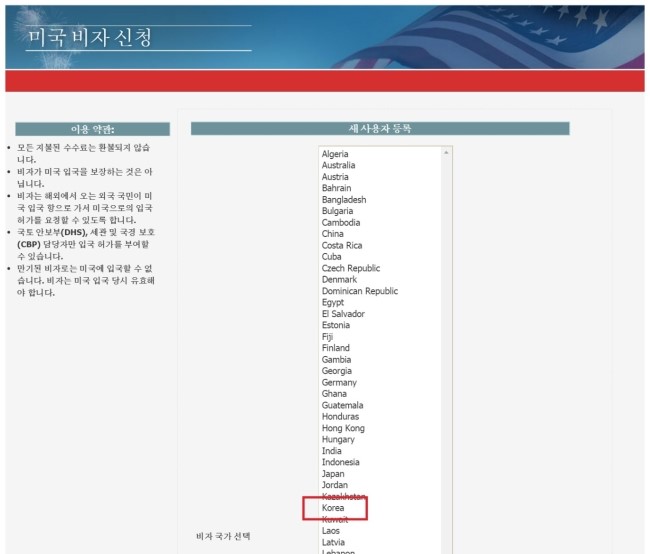Select Korea from the country list
This screenshot has width=650, height=554.
tap(333, 508)
